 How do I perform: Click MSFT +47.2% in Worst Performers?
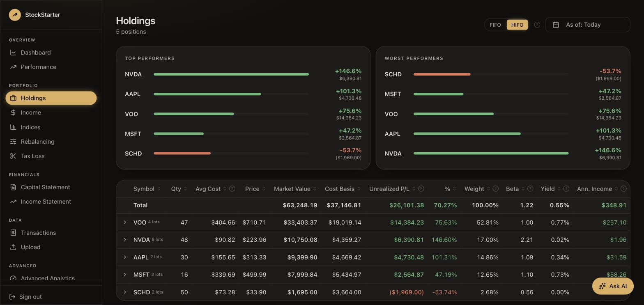tap(610, 91)
